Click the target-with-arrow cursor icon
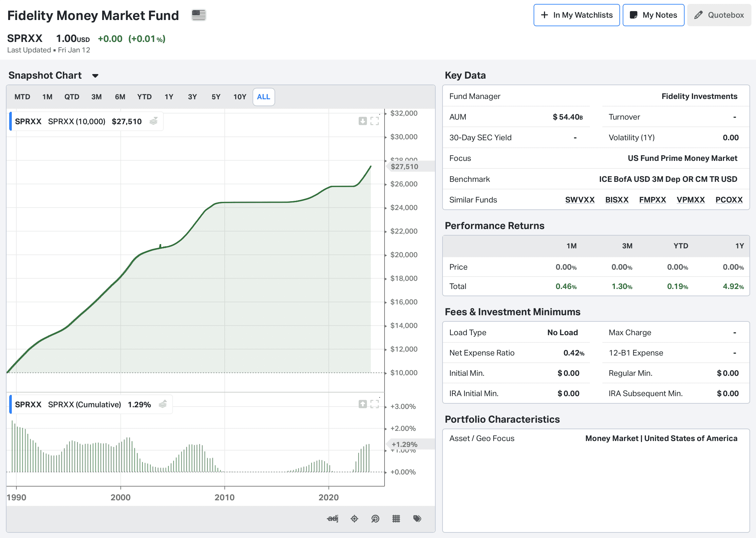This screenshot has height=538, width=756. (375, 518)
